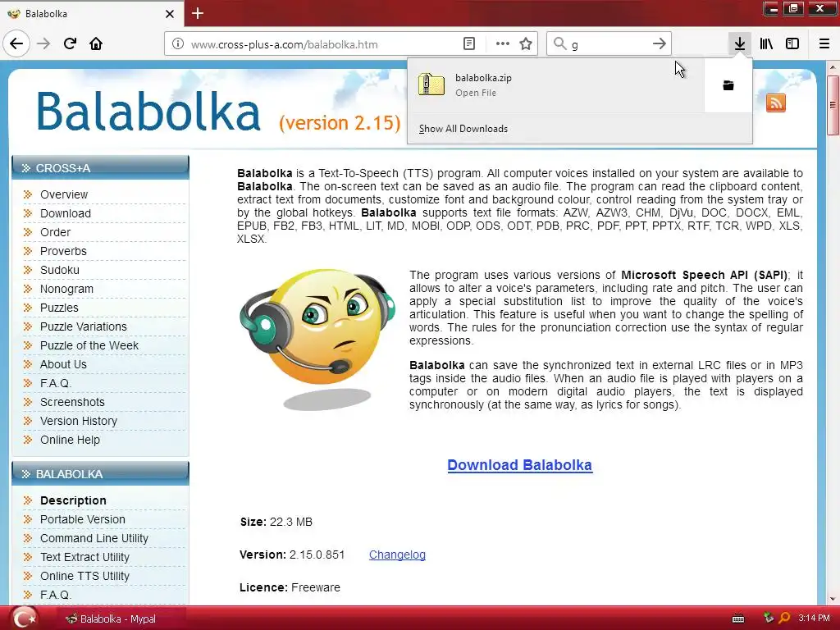The image size is (840, 630).
Task: Select the Balabolka browser tab
Action: [x=92, y=13]
